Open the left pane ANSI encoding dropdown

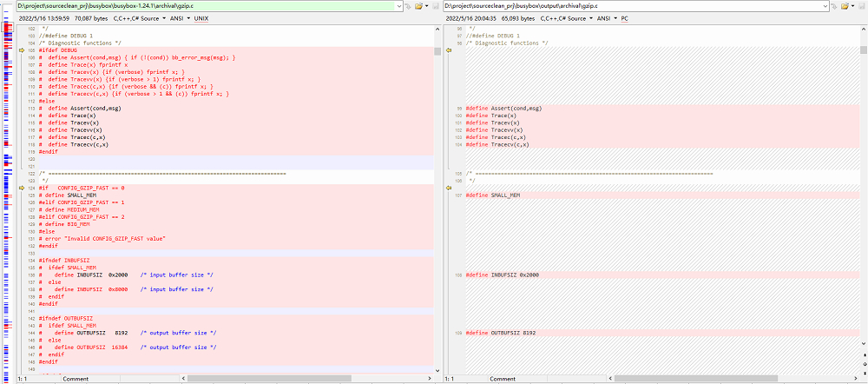[175, 18]
